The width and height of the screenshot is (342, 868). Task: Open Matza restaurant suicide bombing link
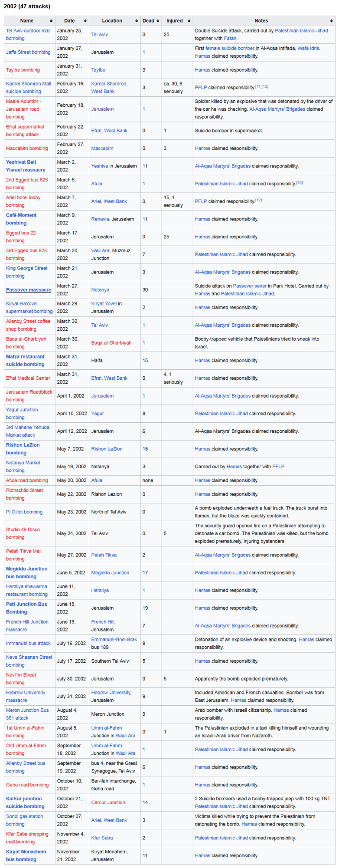click(x=25, y=361)
